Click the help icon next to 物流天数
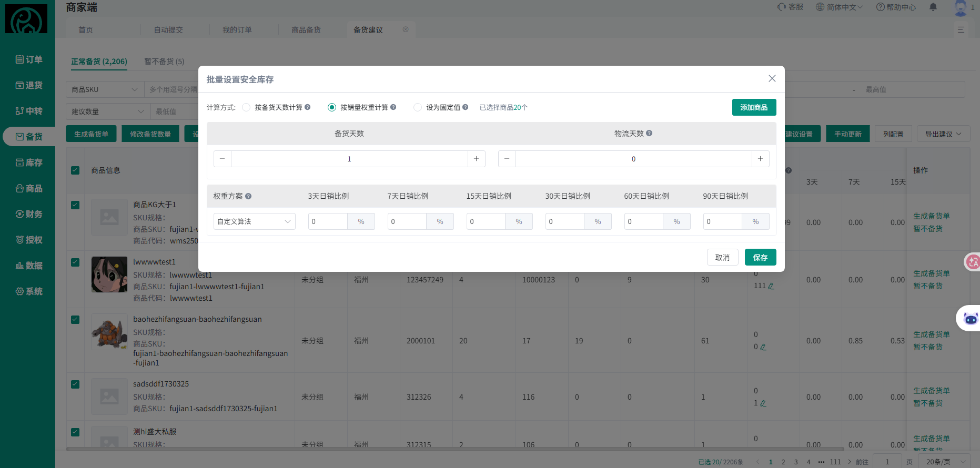The height and width of the screenshot is (468, 980). coord(649,134)
